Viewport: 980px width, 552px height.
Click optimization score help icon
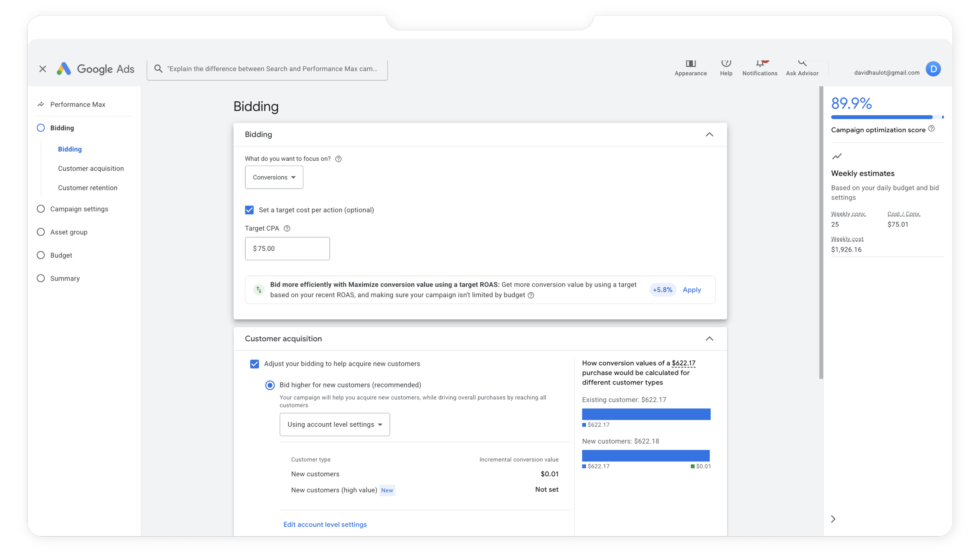[931, 129]
